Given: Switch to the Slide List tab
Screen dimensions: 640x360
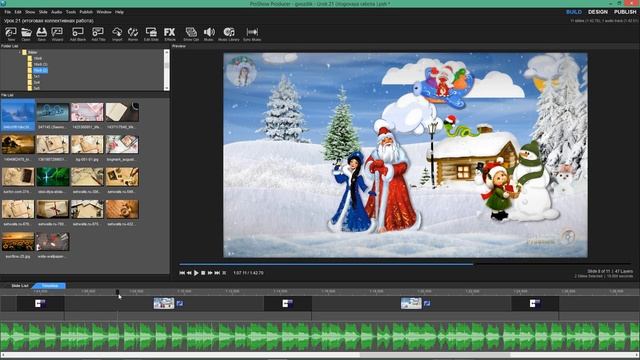Looking at the screenshot, I should click(20, 286).
